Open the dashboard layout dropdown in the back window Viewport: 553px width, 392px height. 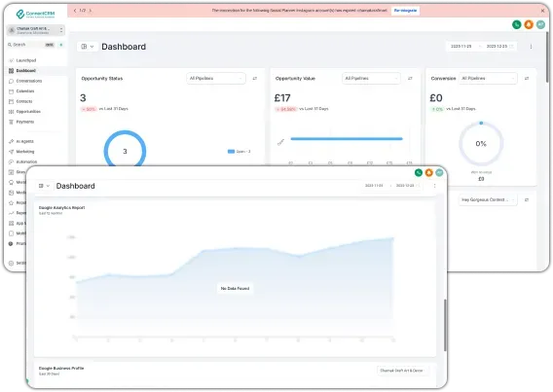pyautogui.click(x=87, y=46)
